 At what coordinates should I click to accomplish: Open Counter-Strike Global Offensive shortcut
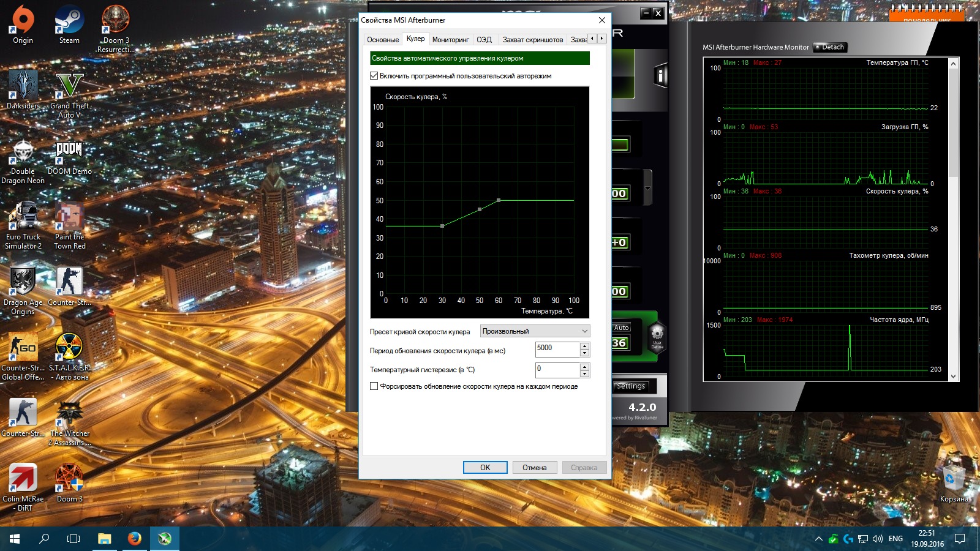pos(23,357)
